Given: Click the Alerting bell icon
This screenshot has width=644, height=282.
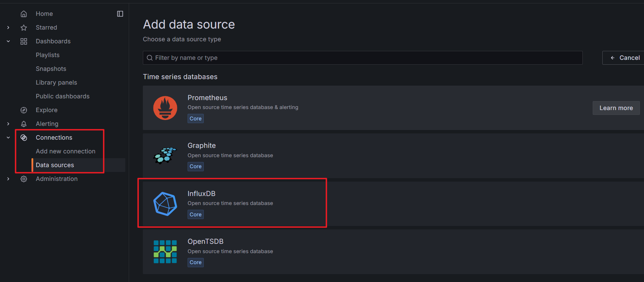Looking at the screenshot, I should [24, 124].
